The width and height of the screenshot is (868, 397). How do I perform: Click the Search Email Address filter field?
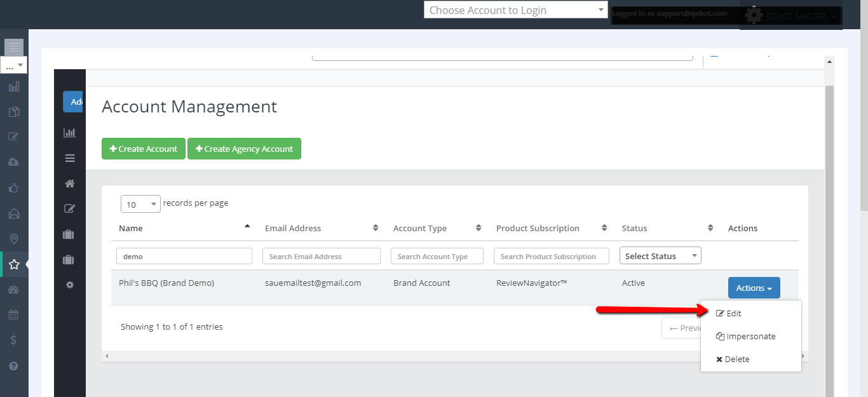[321, 256]
